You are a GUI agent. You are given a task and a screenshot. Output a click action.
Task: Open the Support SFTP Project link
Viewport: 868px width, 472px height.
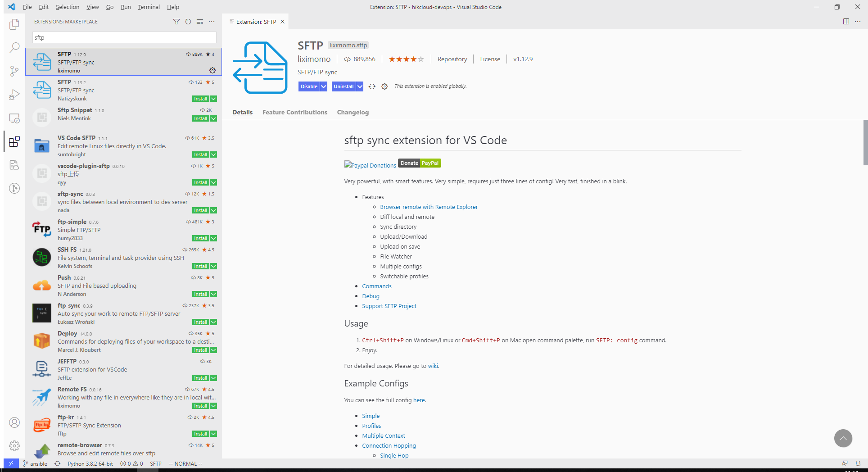point(389,306)
